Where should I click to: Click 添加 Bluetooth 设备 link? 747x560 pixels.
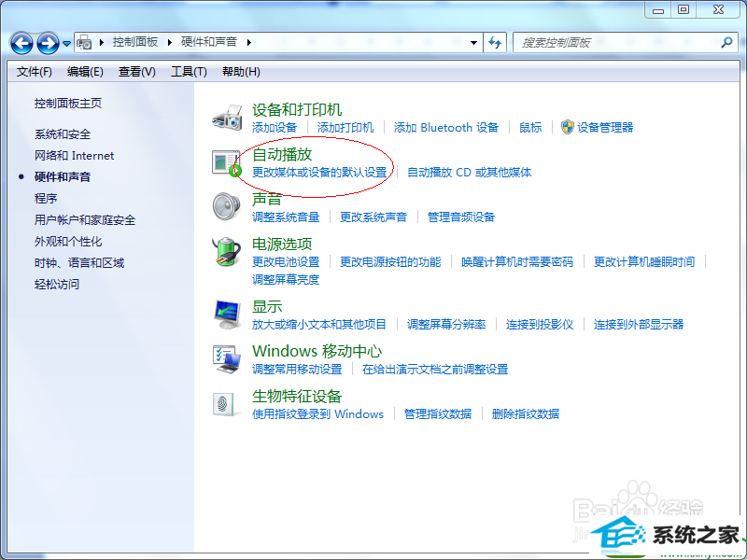(446, 128)
